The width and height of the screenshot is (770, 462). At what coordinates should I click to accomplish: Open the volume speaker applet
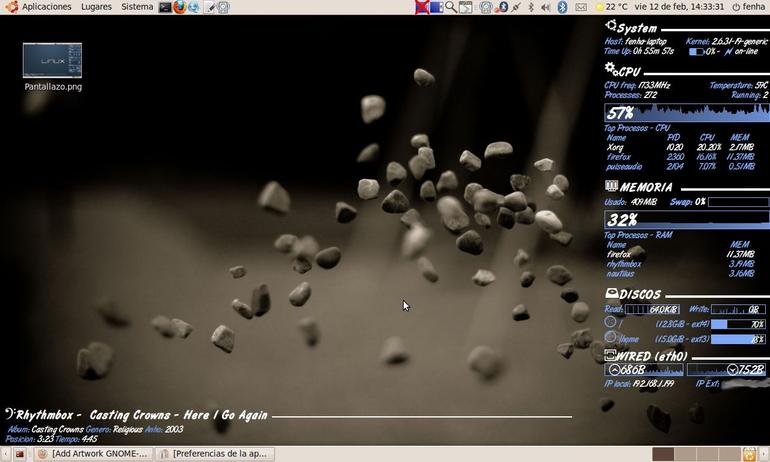546,7
